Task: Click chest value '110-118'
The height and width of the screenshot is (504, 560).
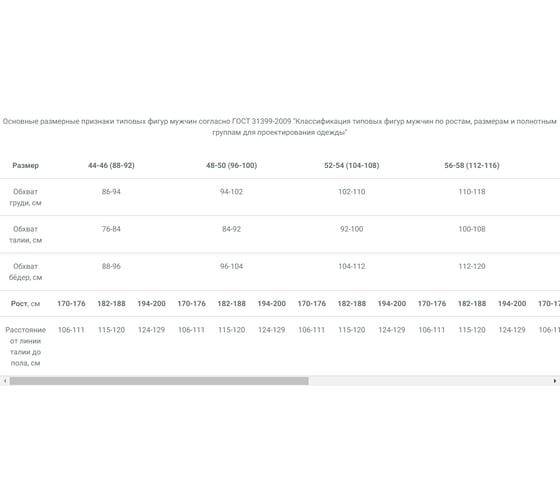Action: (x=472, y=192)
